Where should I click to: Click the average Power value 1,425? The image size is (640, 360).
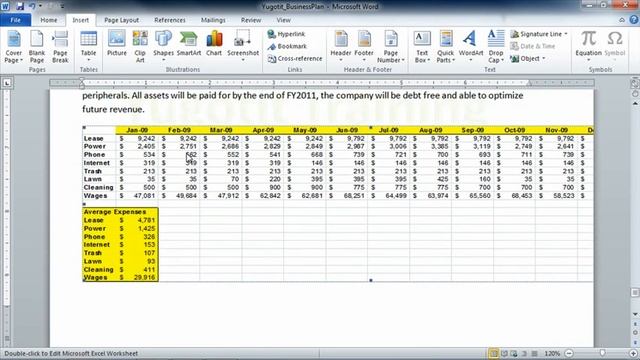(146, 228)
